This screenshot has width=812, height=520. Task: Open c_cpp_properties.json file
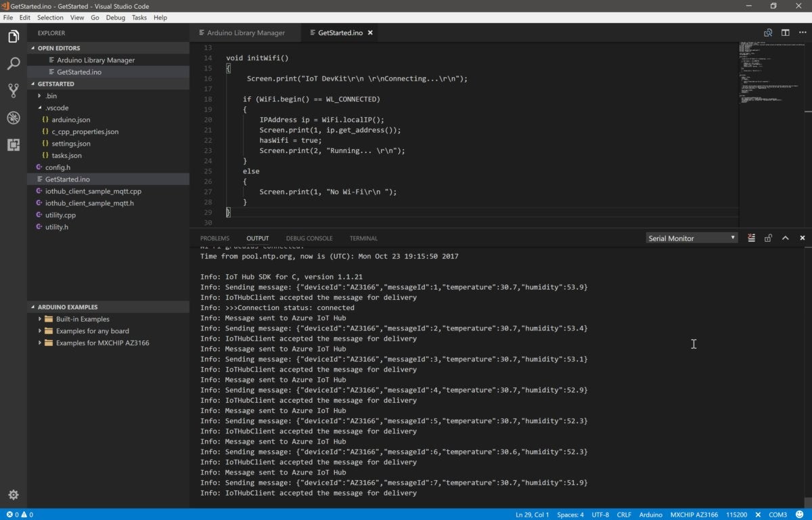tap(108, 131)
